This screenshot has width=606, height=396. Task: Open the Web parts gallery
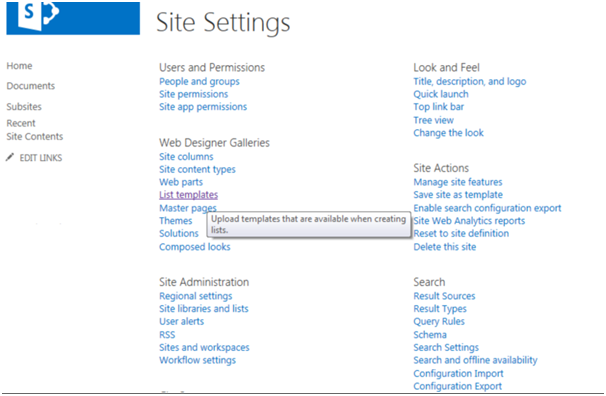click(x=181, y=182)
